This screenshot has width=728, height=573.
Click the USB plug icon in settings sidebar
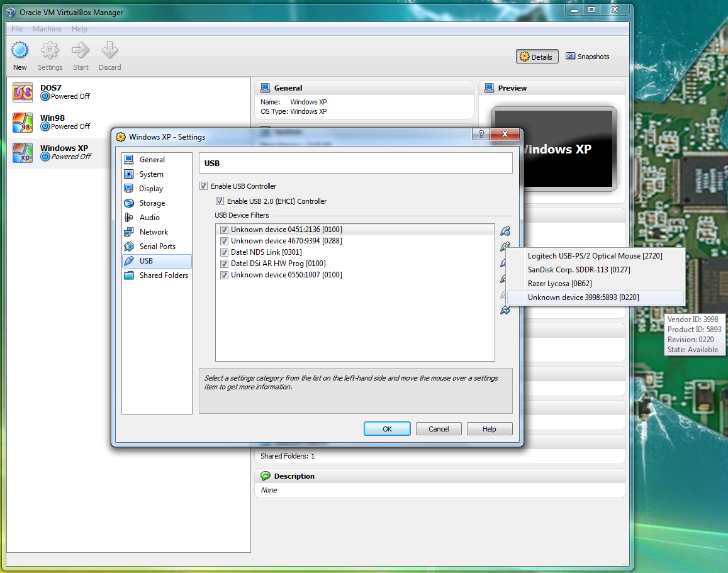point(129,261)
